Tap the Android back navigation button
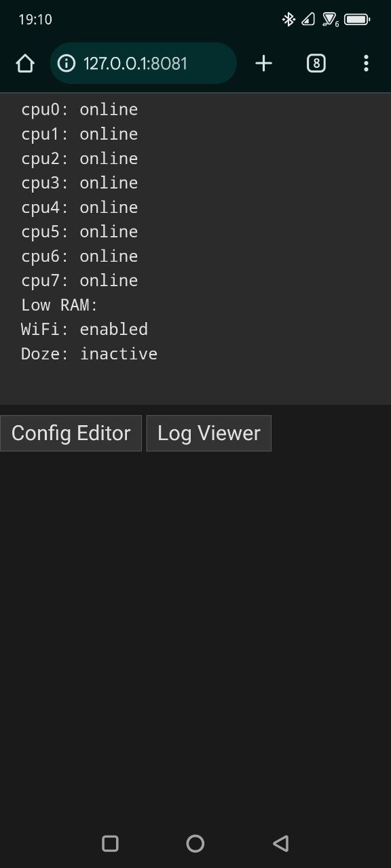This screenshot has width=391, height=868. click(280, 843)
